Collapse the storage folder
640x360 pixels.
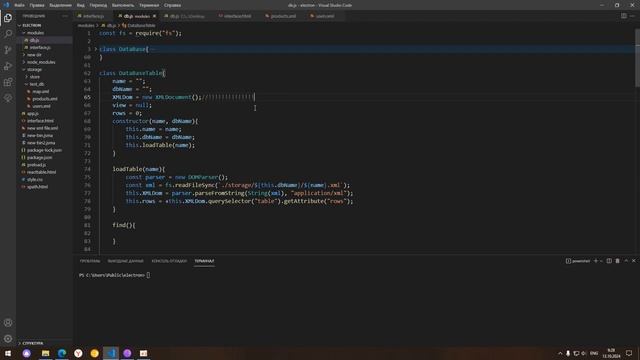coord(34,69)
